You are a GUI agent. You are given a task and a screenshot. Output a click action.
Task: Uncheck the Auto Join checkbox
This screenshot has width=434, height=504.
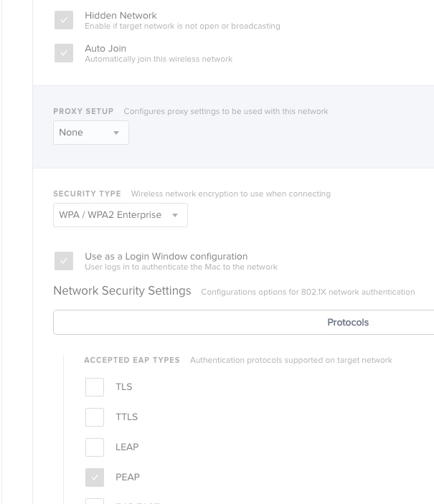click(64, 53)
